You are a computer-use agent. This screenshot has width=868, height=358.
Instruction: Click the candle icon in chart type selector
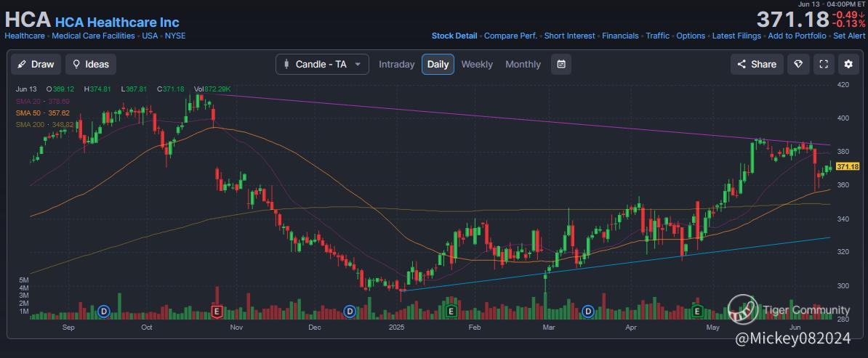[286, 64]
